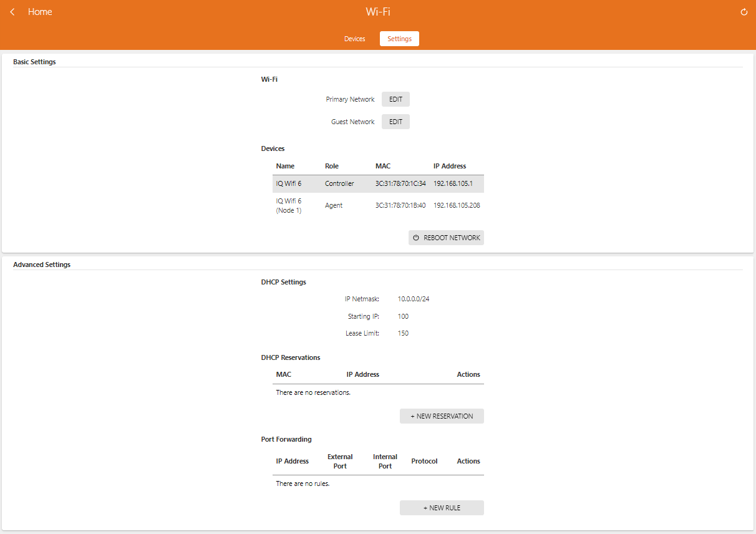The height and width of the screenshot is (534, 756).
Task: Click the Advanced Settings section heading
Action: click(x=42, y=265)
